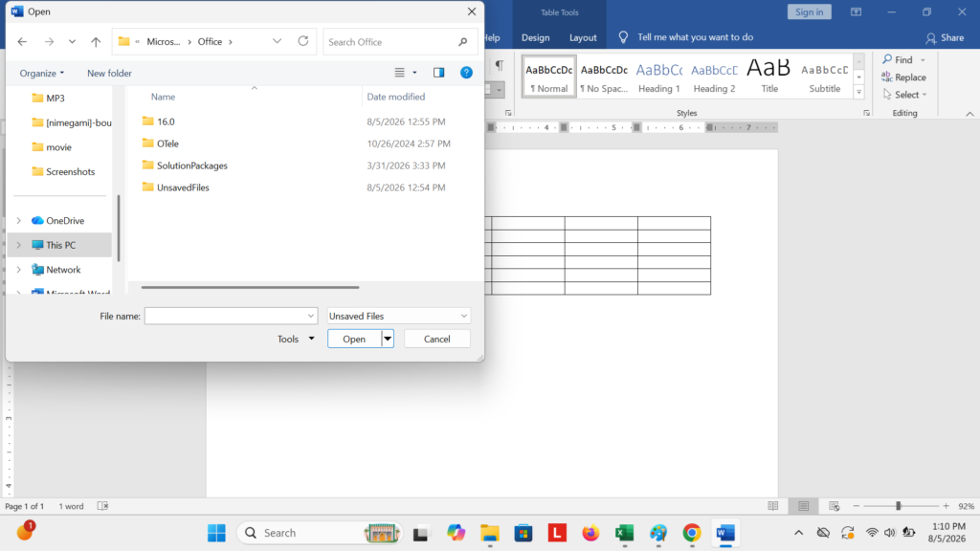This screenshot has height=551, width=980.
Task: Apply the Heading 1 style
Action: tap(658, 77)
